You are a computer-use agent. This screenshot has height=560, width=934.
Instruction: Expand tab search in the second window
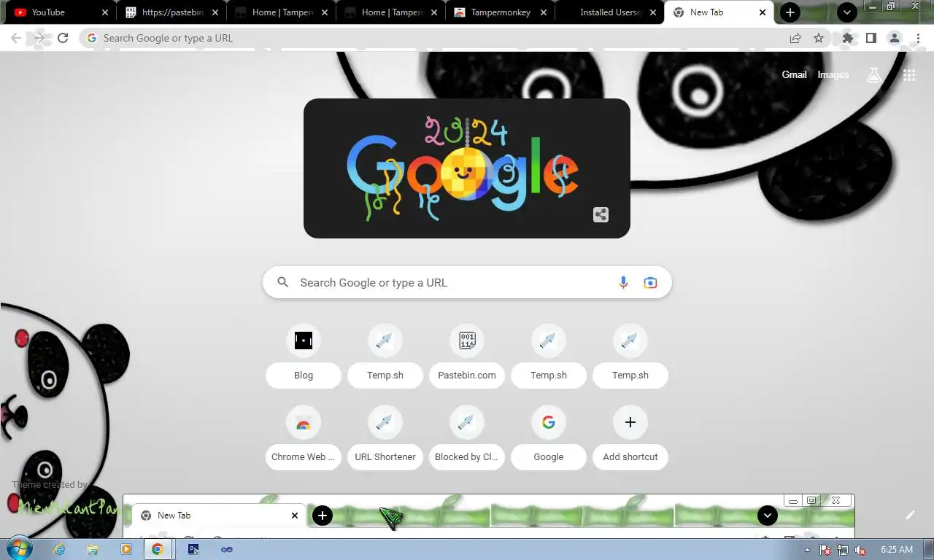click(x=767, y=516)
